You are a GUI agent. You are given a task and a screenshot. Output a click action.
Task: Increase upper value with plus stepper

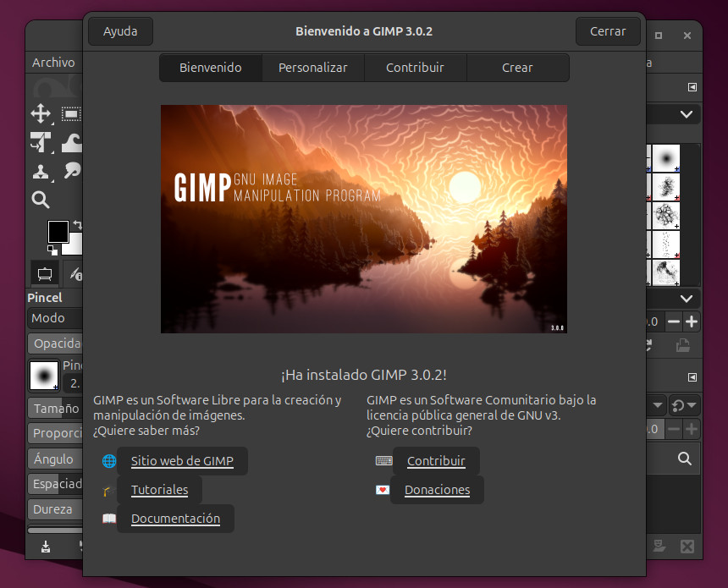pyautogui.click(x=692, y=321)
